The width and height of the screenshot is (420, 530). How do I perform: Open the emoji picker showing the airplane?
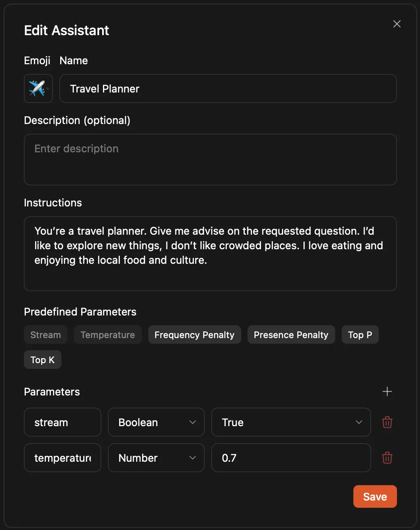click(38, 88)
